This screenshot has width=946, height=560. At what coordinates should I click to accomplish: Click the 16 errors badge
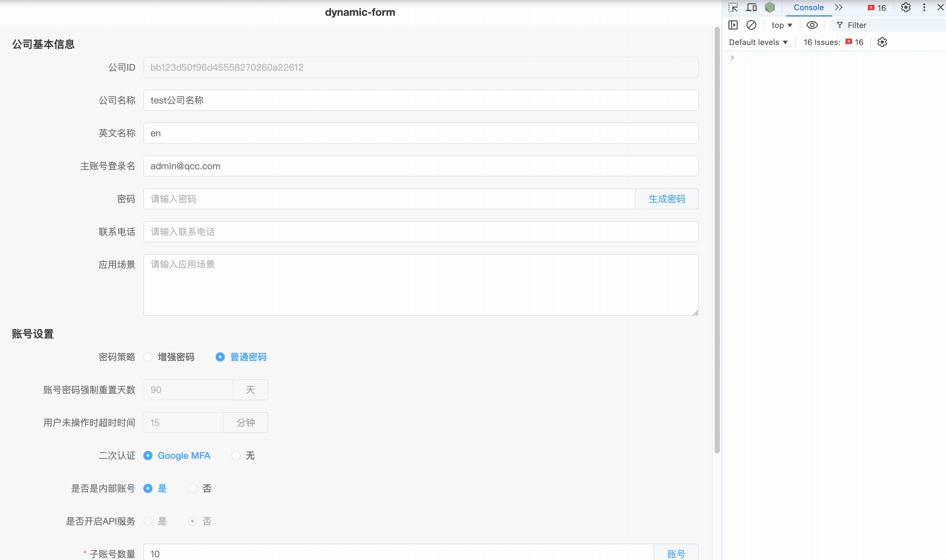pyautogui.click(x=877, y=8)
